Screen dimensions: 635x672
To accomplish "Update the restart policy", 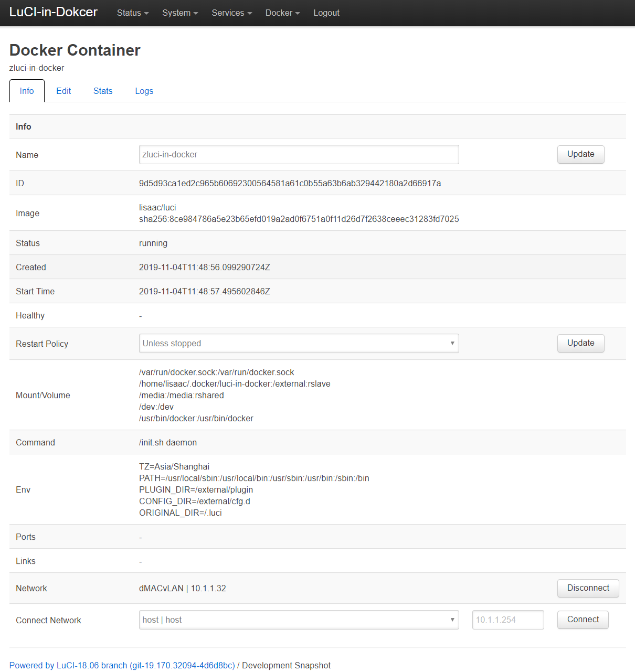I will (580, 343).
